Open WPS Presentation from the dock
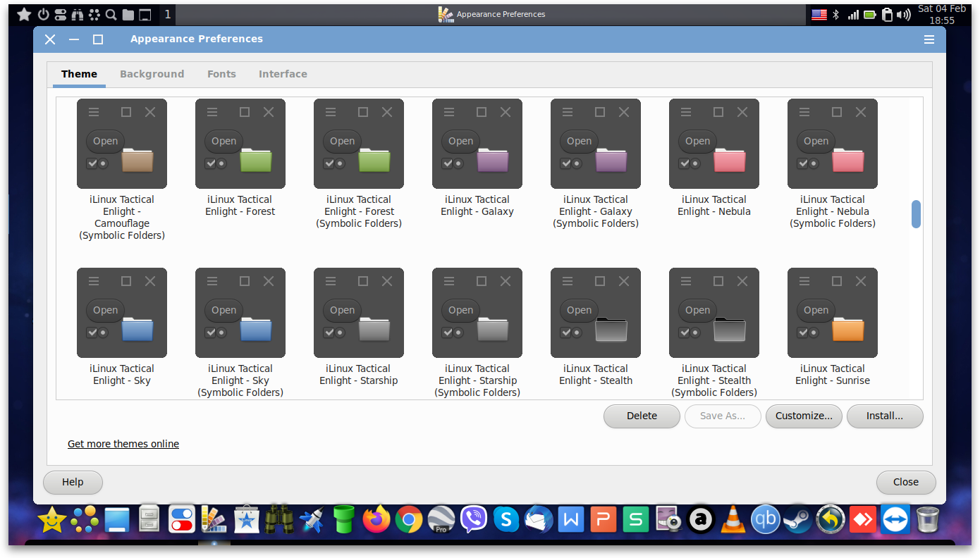Viewport: 980px width, 558px height. point(604,520)
